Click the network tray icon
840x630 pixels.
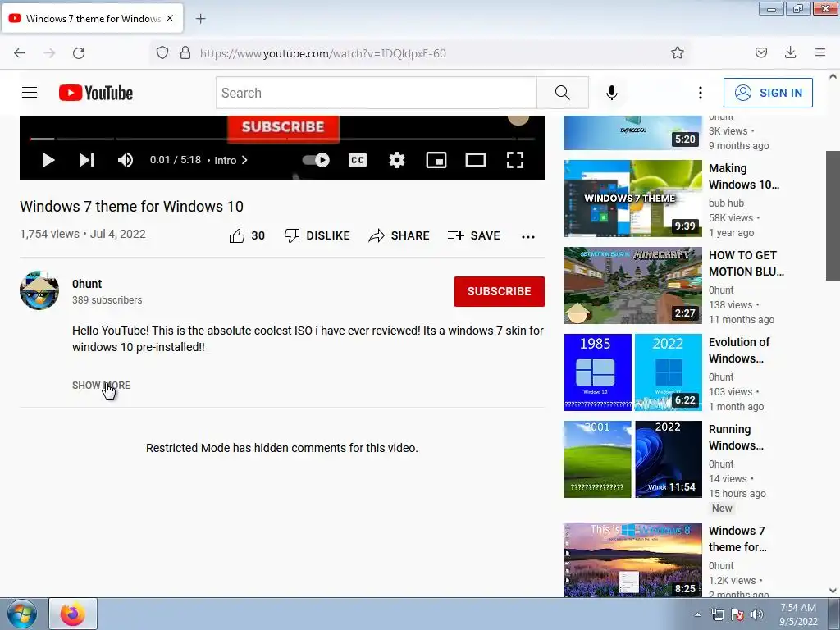717,614
